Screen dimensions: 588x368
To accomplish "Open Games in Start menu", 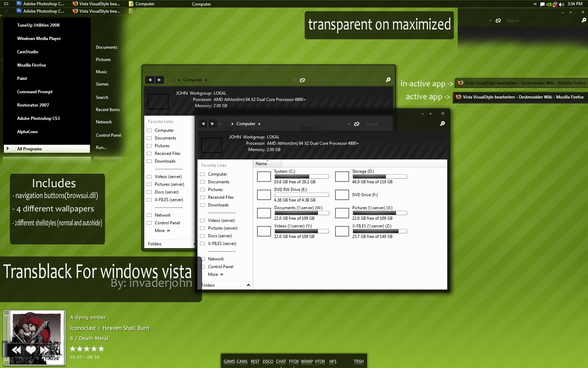I will point(102,84).
